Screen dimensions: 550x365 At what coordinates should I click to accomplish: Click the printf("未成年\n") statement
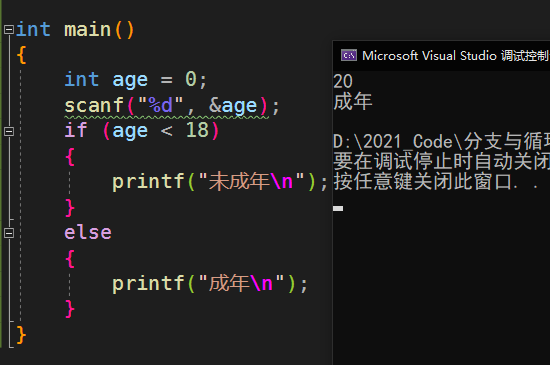point(220,182)
